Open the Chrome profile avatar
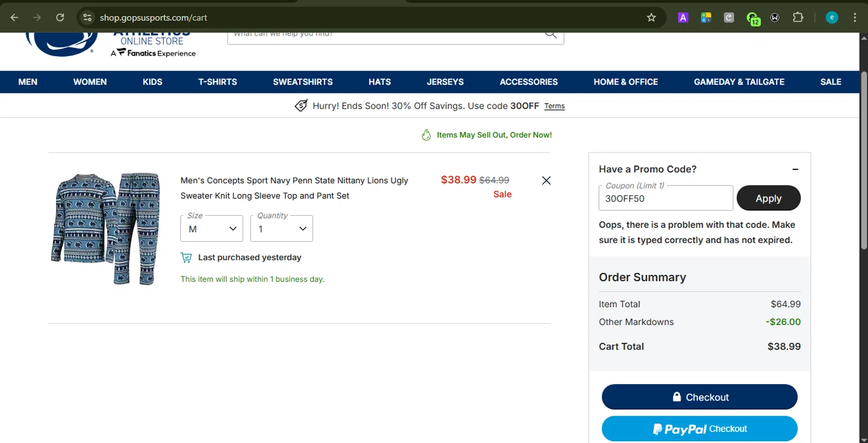The width and height of the screenshot is (868, 443). point(832,17)
